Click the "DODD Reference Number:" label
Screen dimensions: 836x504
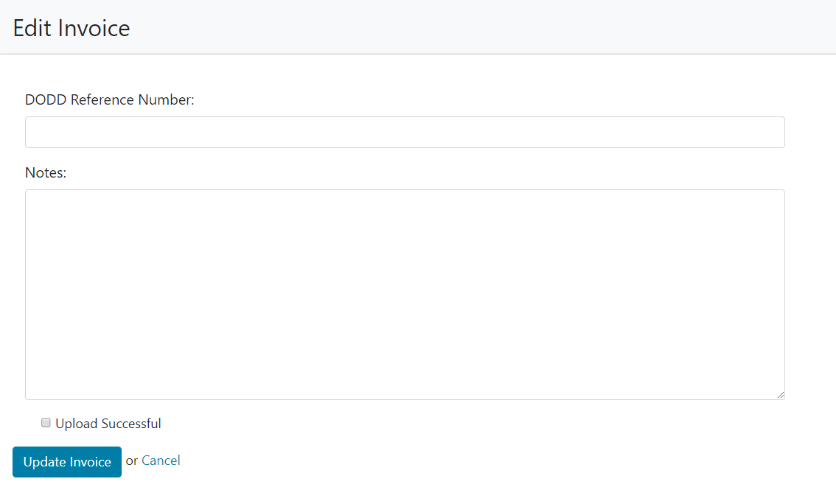pos(110,99)
